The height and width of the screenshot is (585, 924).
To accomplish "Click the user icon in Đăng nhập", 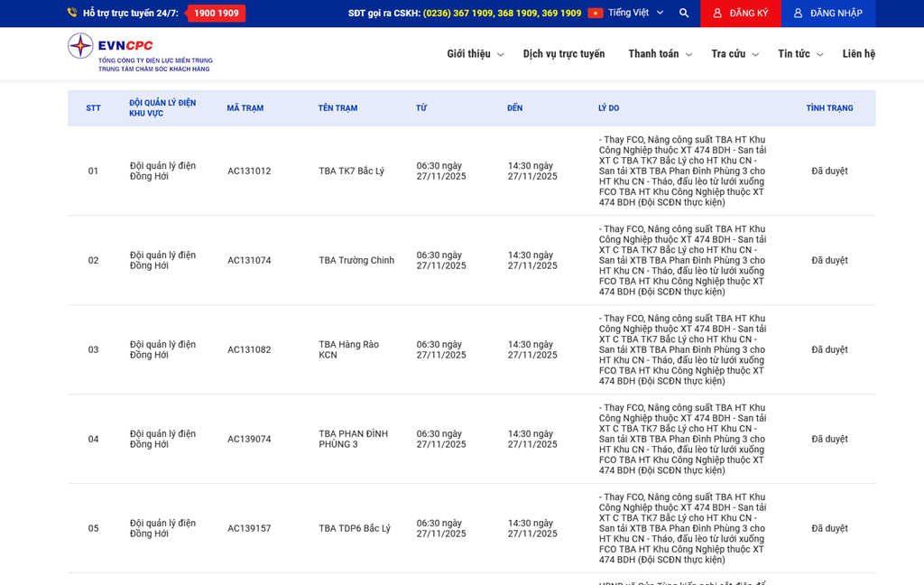I will pyautogui.click(x=798, y=14).
